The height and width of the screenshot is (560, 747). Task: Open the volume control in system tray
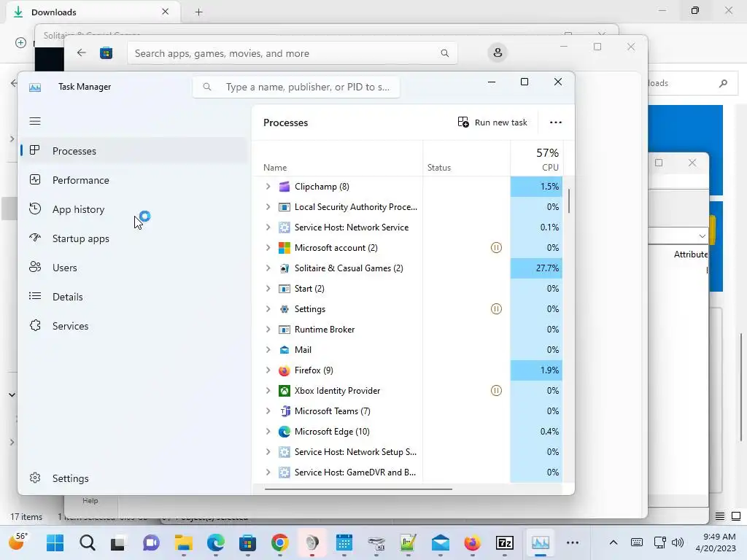pyautogui.click(x=678, y=542)
